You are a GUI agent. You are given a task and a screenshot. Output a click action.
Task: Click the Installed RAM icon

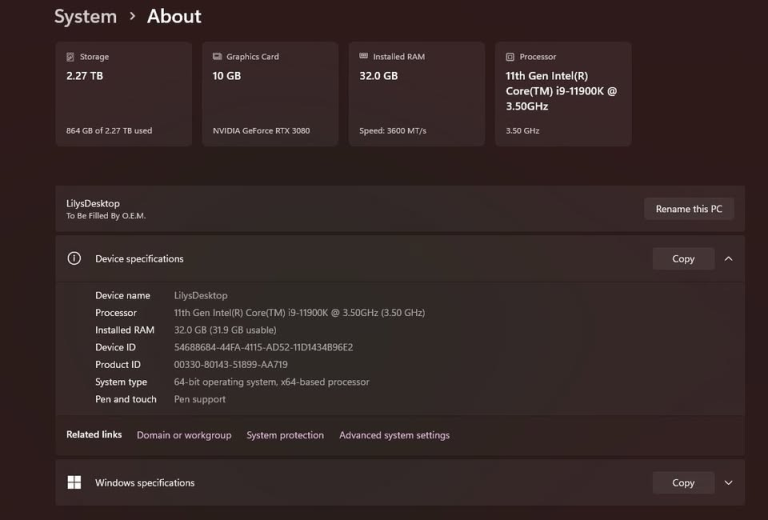[x=364, y=57]
